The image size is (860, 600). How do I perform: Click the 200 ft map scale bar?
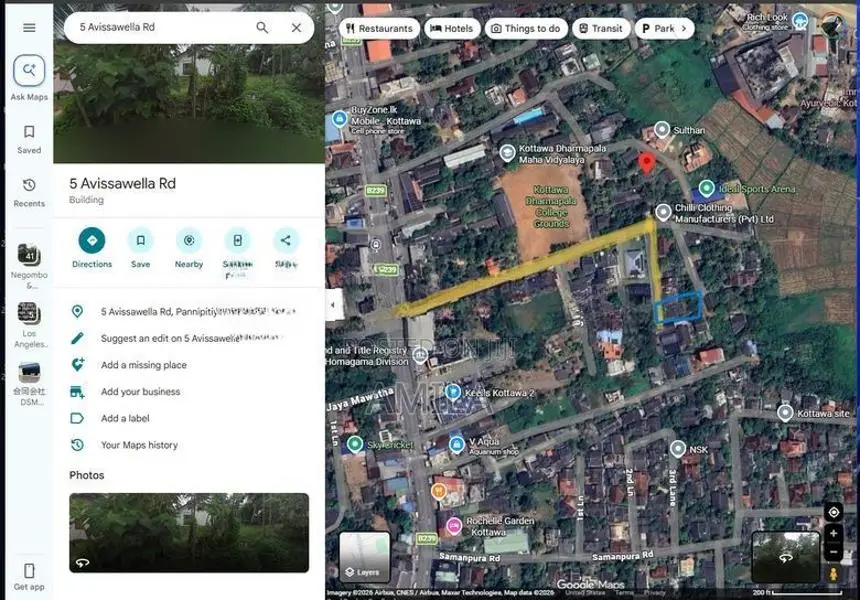coord(797,592)
